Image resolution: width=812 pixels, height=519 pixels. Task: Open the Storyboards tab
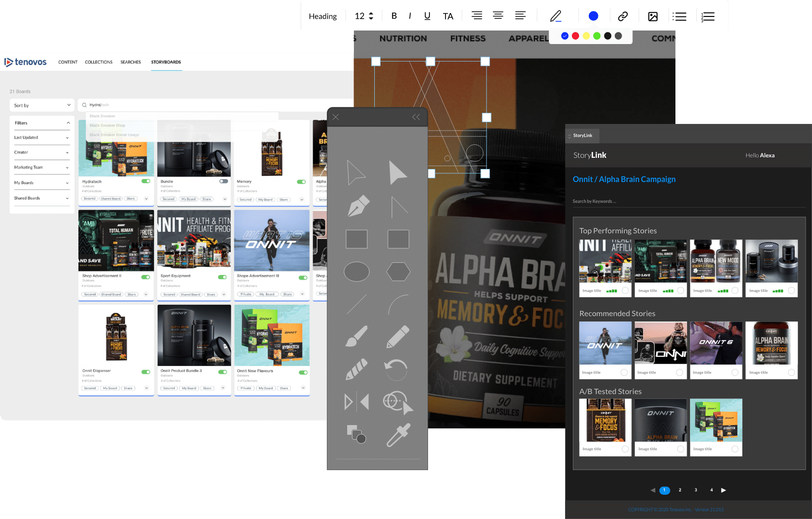pos(166,62)
